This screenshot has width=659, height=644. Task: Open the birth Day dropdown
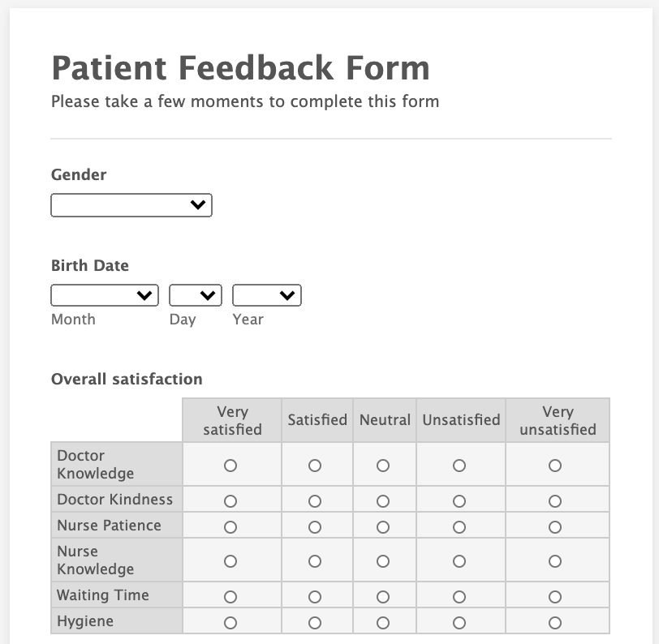click(196, 295)
